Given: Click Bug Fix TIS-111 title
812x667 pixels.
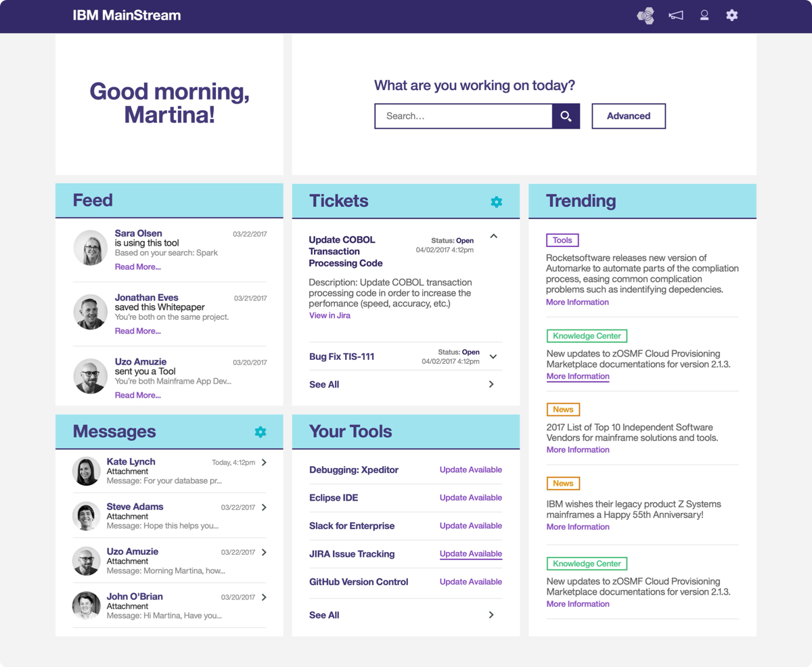Looking at the screenshot, I should coord(342,356).
